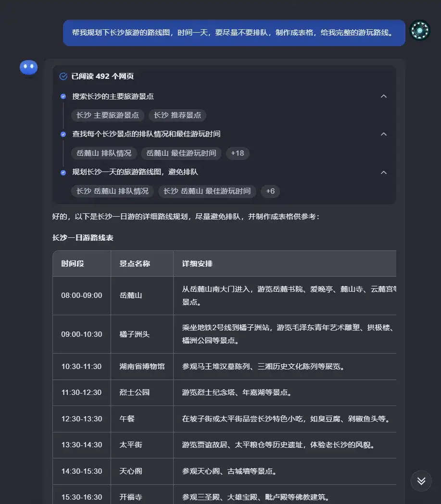Click the 长沙一日游路线表 heading

[x=83, y=238]
